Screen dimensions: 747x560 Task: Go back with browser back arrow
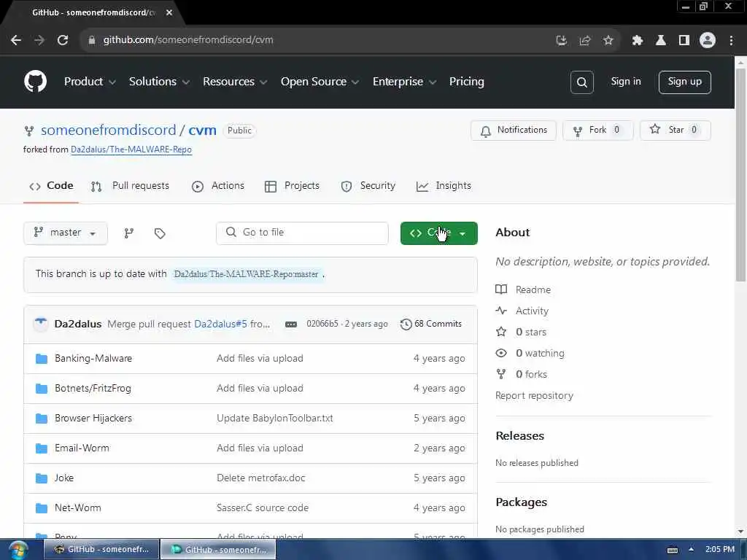pos(16,40)
